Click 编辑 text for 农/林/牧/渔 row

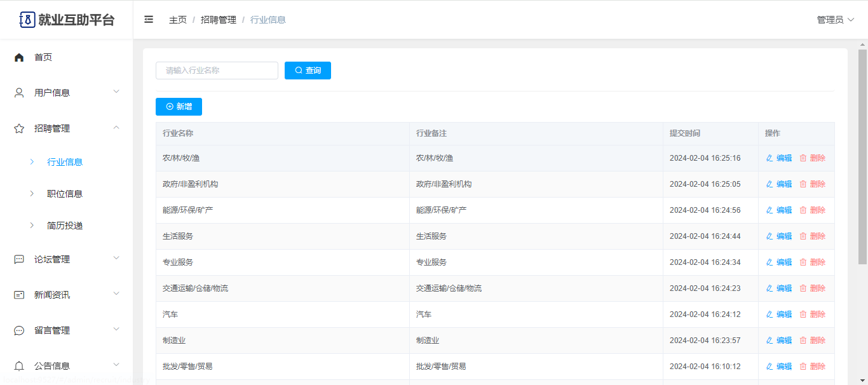pyautogui.click(x=784, y=158)
